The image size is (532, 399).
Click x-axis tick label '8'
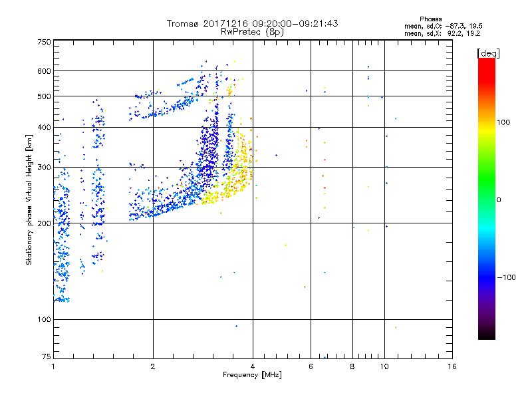click(352, 366)
